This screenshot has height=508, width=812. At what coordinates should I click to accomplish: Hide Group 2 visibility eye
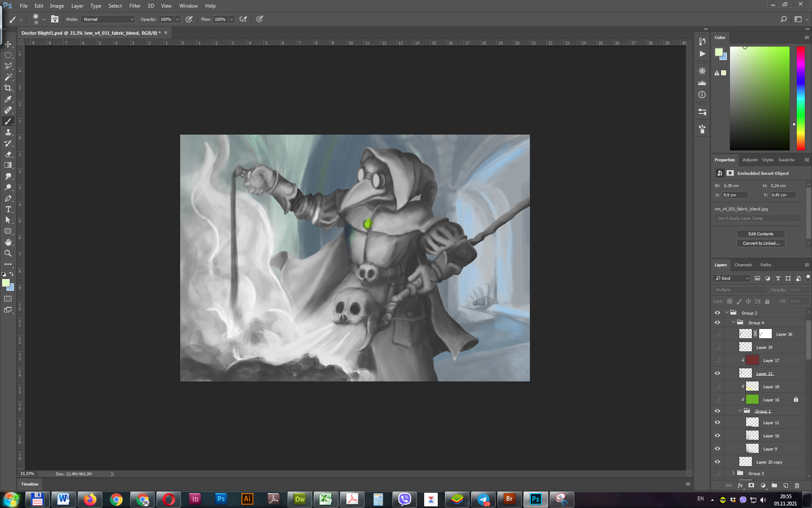(717, 313)
